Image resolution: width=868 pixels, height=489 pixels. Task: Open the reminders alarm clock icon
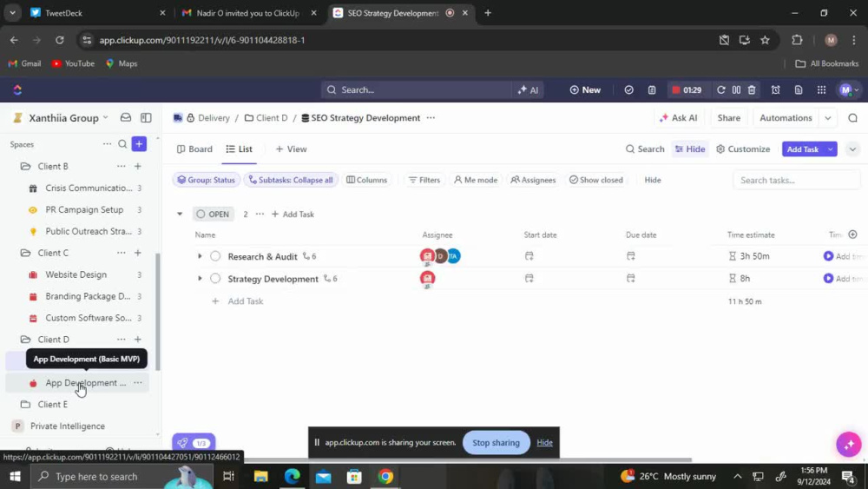coord(775,89)
